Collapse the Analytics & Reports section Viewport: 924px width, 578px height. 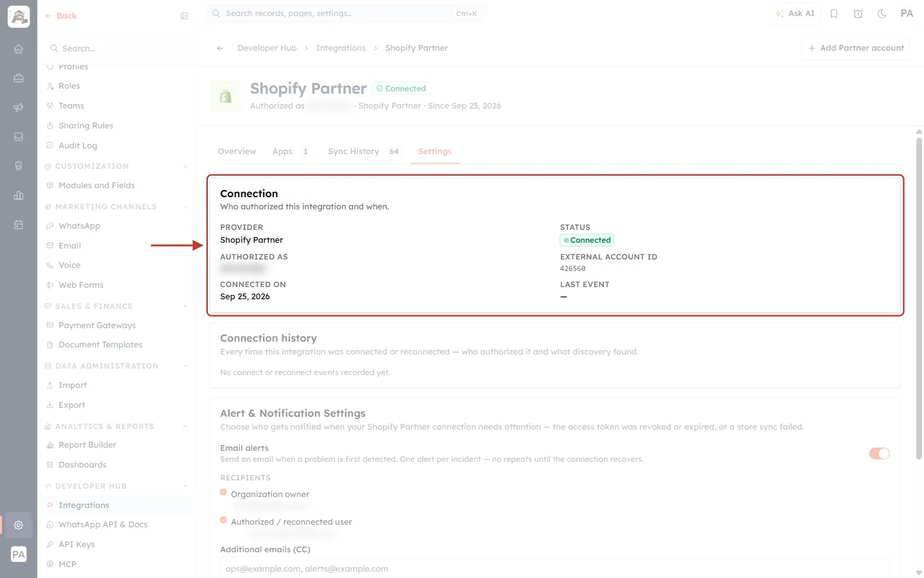pyautogui.click(x=185, y=426)
